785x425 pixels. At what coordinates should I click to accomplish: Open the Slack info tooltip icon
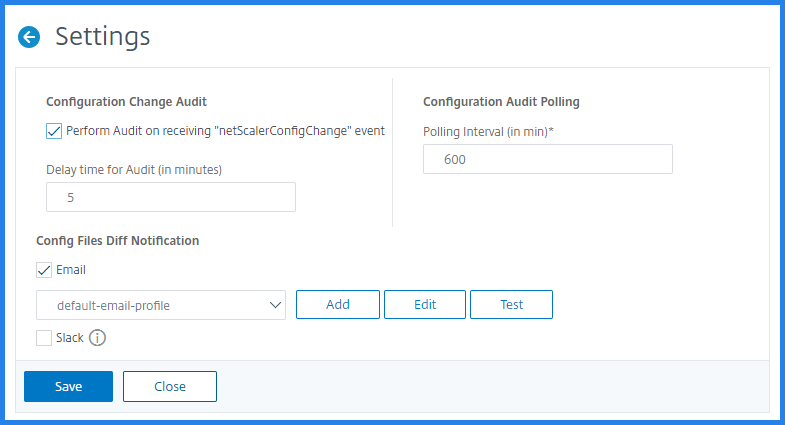[x=97, y=338]
